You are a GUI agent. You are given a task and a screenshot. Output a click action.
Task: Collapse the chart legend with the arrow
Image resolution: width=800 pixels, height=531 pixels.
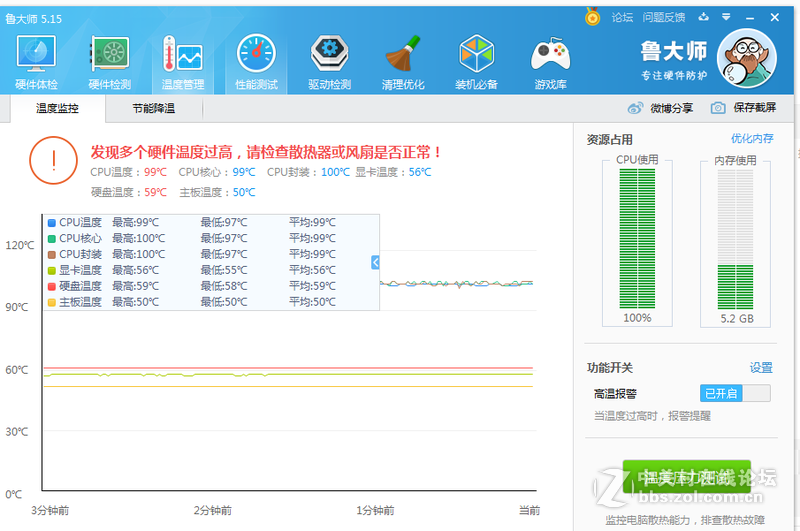click(375, 262)
